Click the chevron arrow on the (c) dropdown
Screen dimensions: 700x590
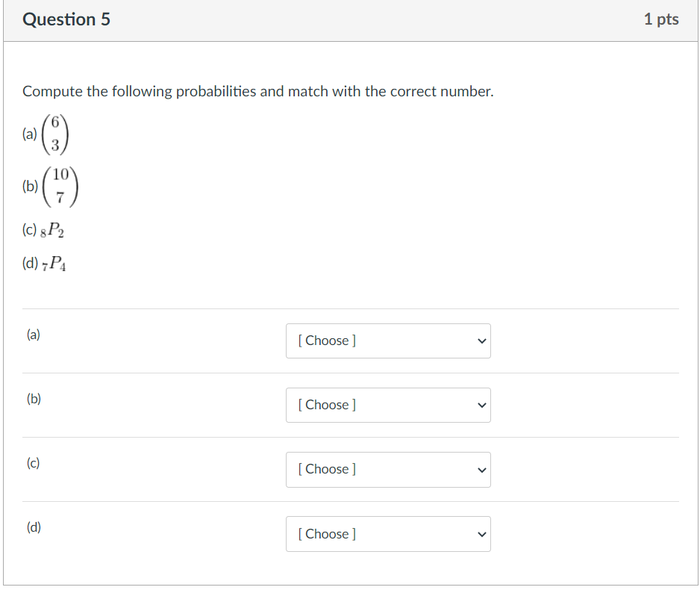(x=481, y=470)
